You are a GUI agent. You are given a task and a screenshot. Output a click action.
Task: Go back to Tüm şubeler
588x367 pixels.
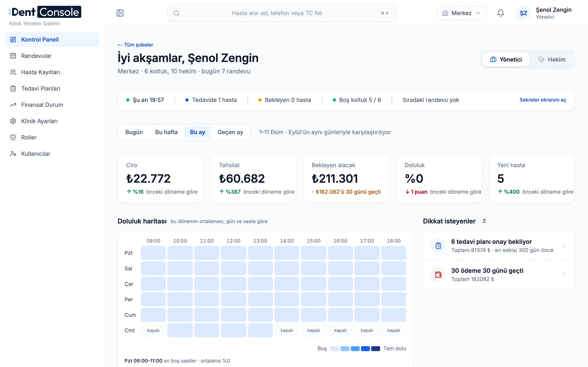(x=135, y=45)
